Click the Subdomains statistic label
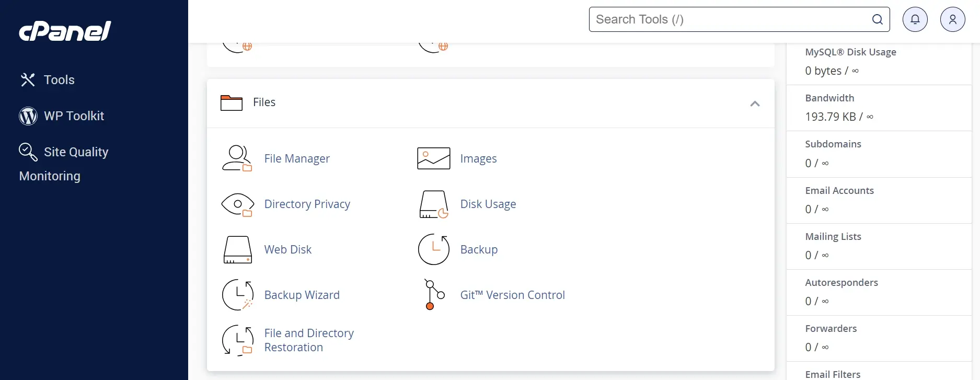The image size is (980, 380). (833, 144)
